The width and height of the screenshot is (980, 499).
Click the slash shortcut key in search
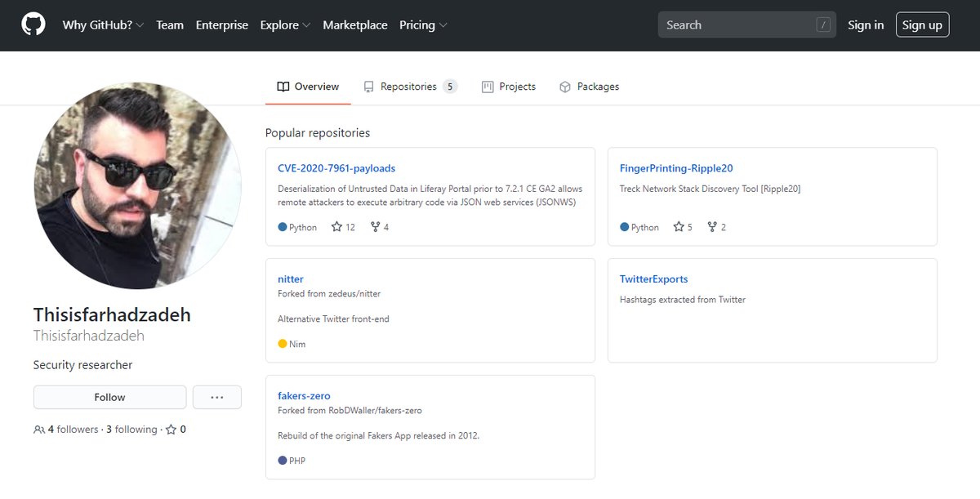pyautogui.click(x=823, y=25)
